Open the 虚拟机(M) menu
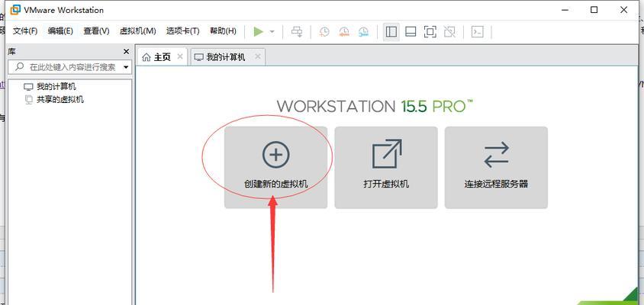Image resolution: width=644 pixels, height=305 pixels. (138, 31)
